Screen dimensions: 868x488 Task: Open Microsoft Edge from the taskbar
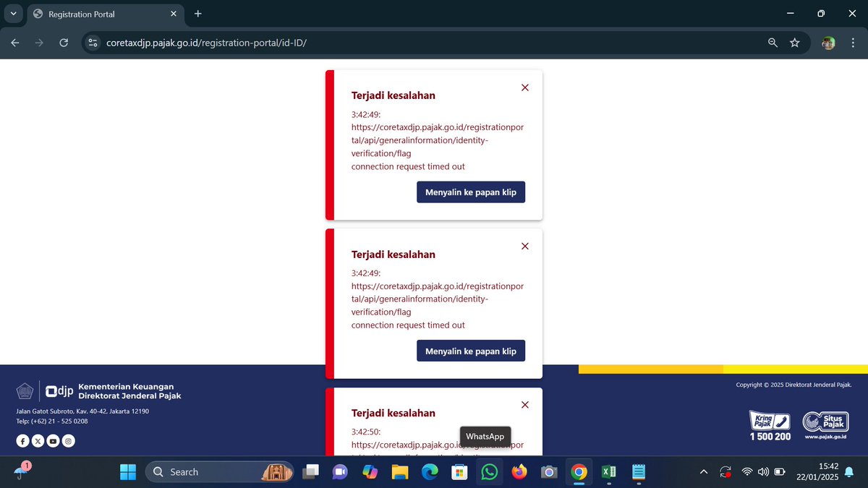click(x=430, y=472)
